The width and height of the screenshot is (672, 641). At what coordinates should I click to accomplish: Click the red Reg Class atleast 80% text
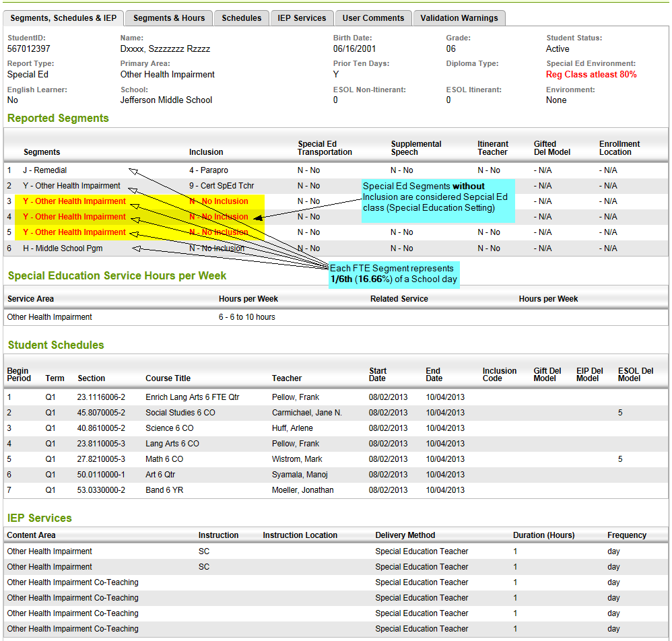point(591,75)
